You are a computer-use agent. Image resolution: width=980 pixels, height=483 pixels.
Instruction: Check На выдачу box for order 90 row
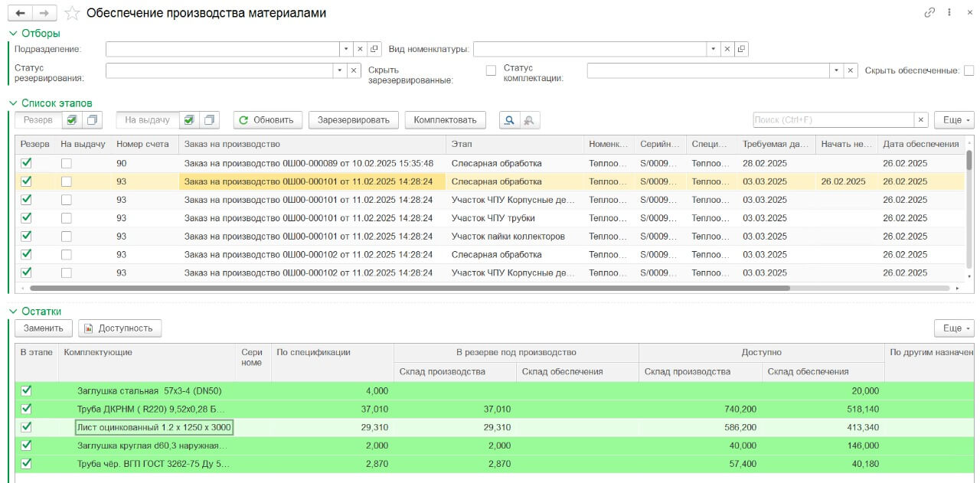67,163
